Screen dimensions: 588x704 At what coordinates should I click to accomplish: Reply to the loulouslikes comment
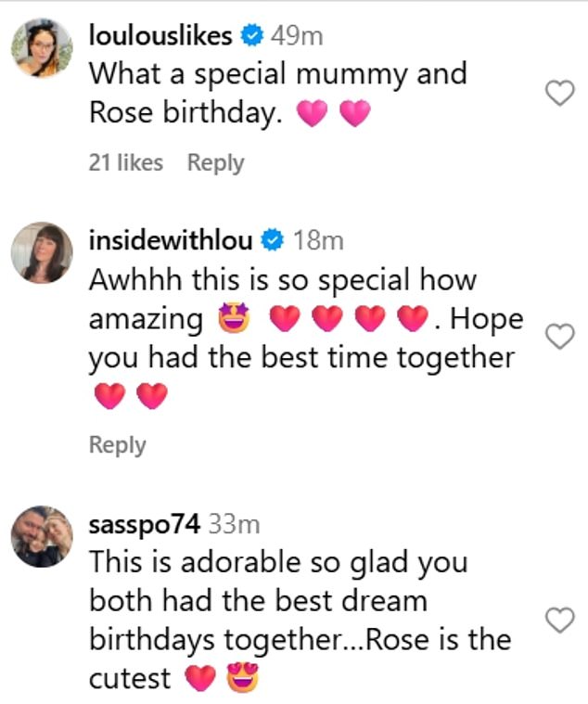tap(215, 162)
